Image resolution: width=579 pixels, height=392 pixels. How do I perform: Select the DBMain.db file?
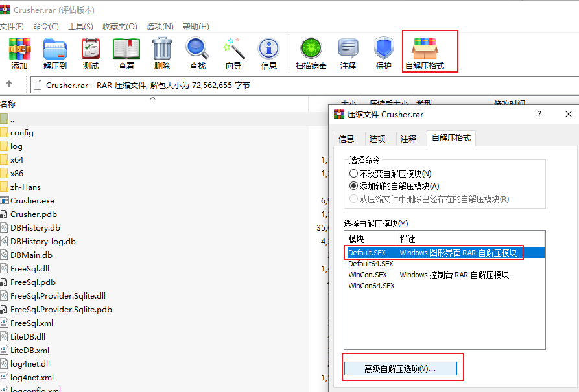(31, 255)
